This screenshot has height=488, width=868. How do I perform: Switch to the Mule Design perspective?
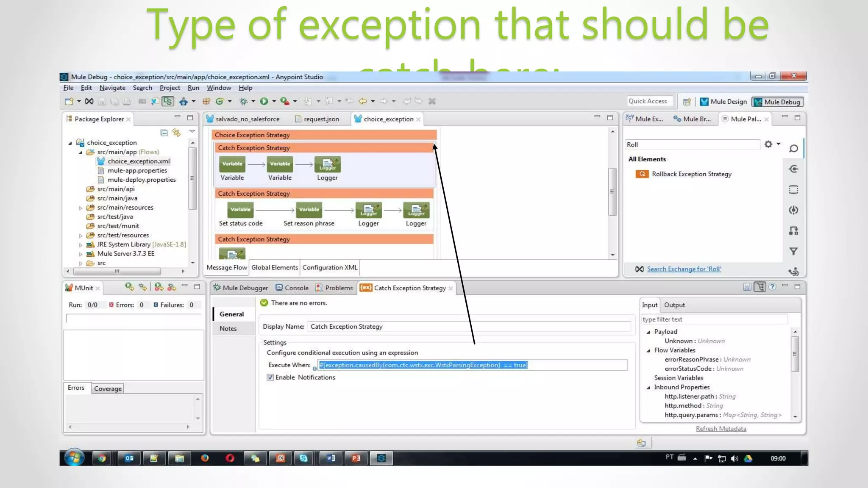[x=724, y=102]
